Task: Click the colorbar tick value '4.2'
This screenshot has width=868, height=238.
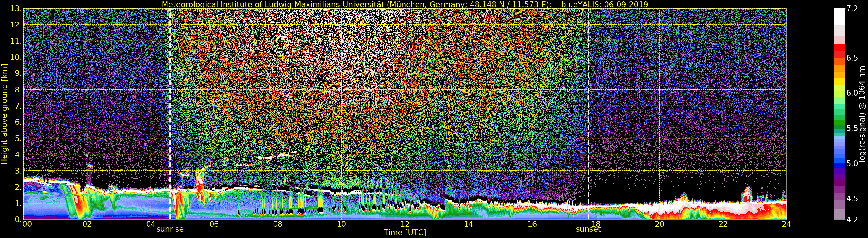Action: 852,220
